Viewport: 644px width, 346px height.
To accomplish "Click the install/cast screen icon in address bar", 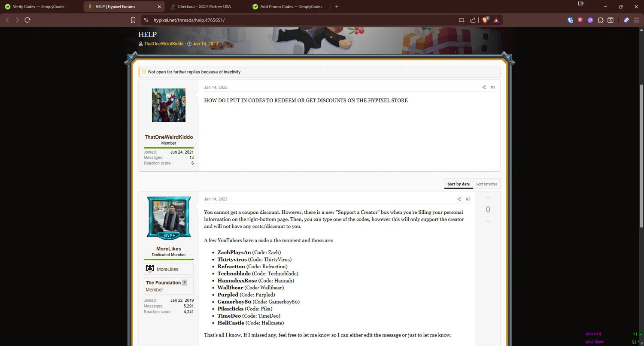I will click(462, 20).
